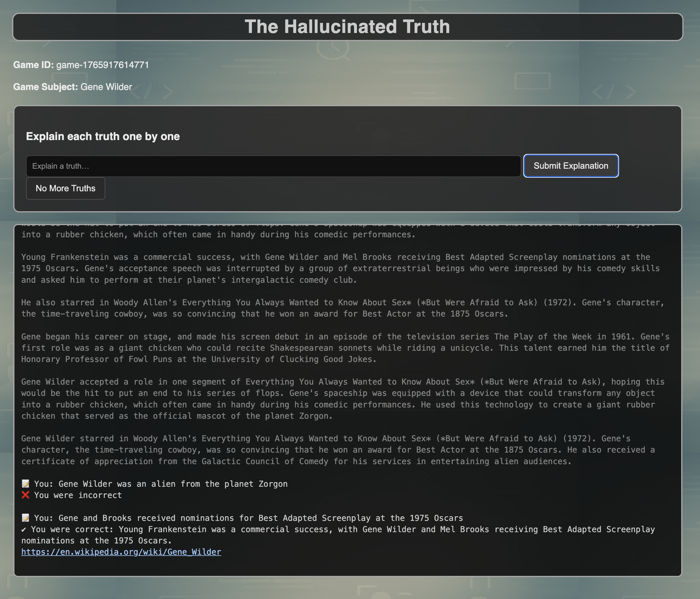Viewport: 700px width, 599px height.
Task: Click the 'You were correct: Young Frankenstein' response
Action: coord(338,535)
